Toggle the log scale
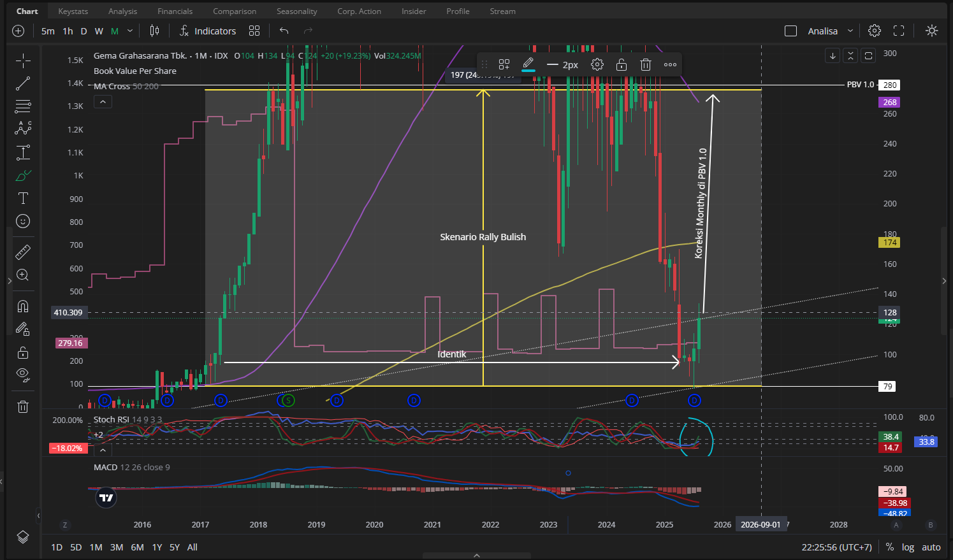This screenshot has height=560, width=953. pos(908,547)
